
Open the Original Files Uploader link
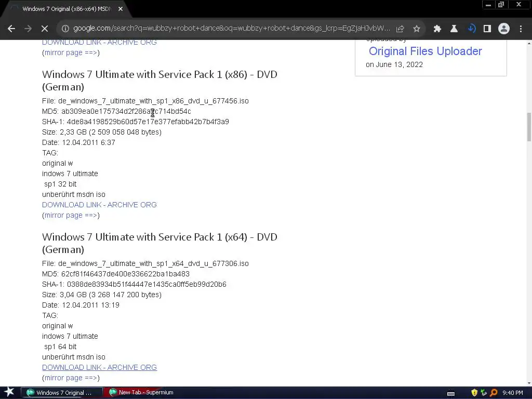(x=425, y=51)
